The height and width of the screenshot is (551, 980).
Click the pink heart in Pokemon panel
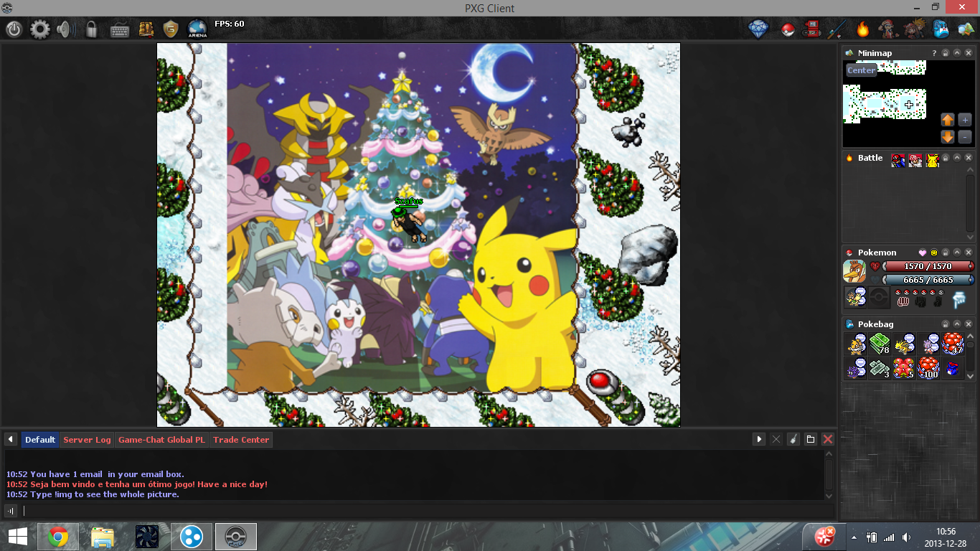coord(923,253)
